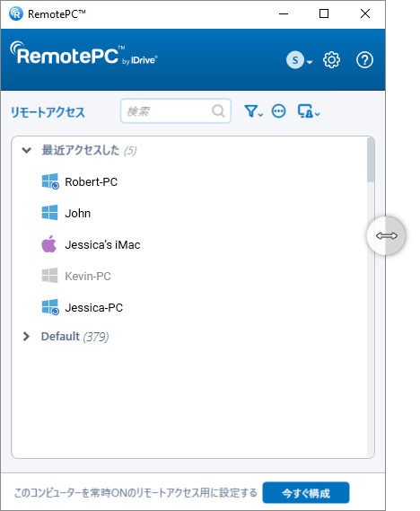Click Windows icon next to Jessica-PC

[50, 307]
